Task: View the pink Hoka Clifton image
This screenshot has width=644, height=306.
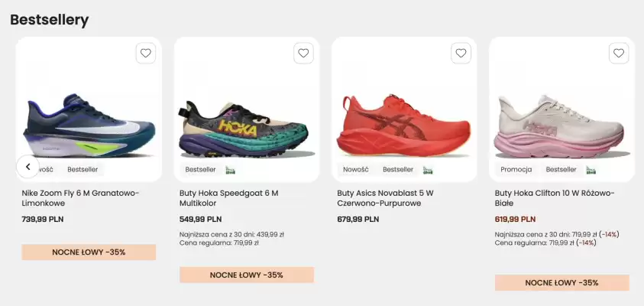Action: [561, 124]
